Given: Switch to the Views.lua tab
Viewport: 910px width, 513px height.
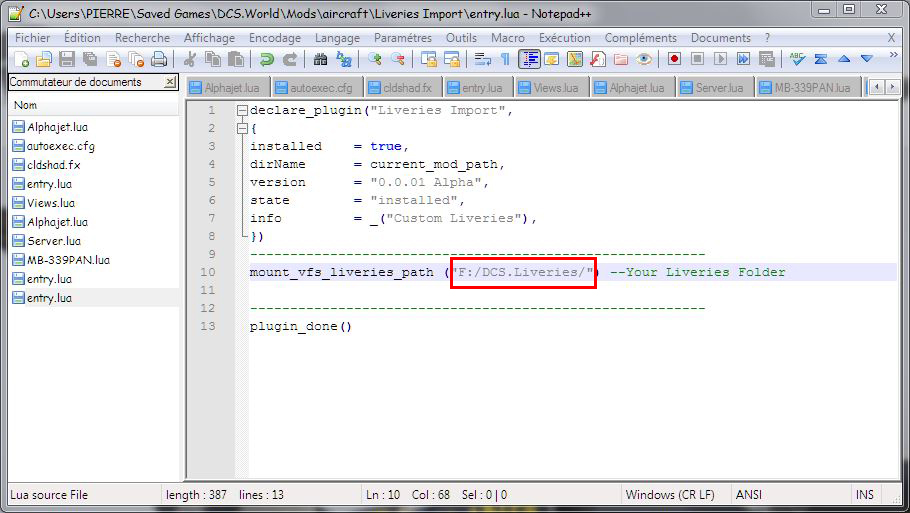Looking at the screenshot, I should click(x=551, y=88).
